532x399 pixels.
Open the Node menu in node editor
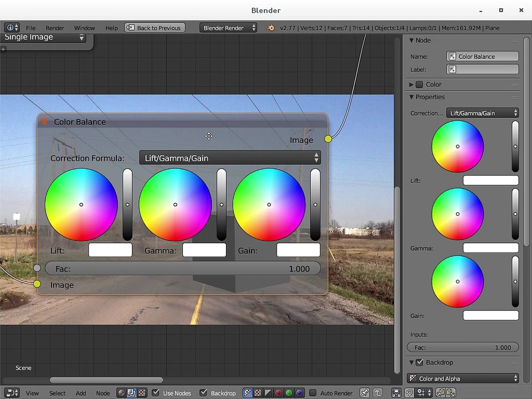103,393
